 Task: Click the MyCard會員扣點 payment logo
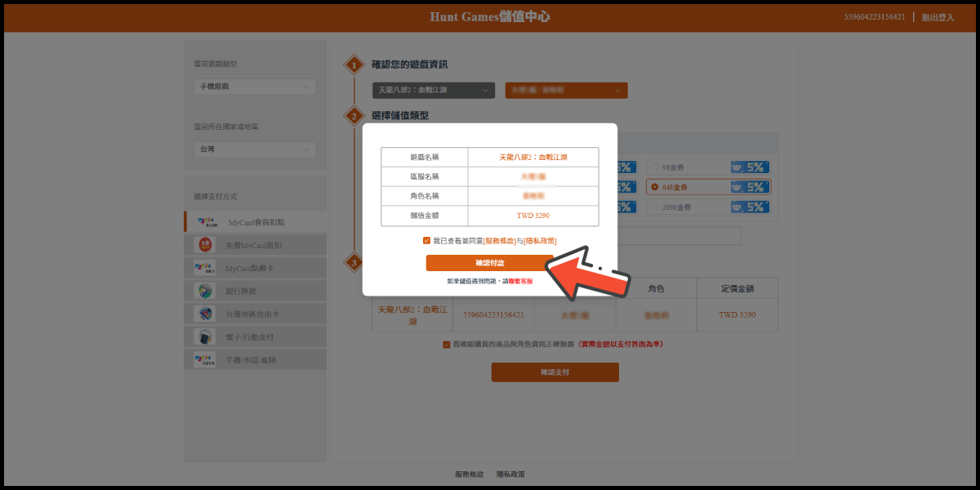(x=205, y=222)
